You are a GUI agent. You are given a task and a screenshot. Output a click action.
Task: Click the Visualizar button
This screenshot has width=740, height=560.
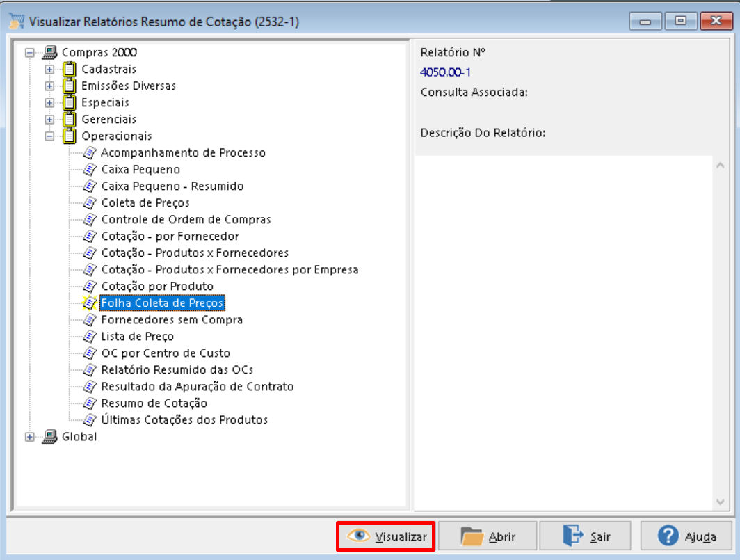tap(385, 536)
